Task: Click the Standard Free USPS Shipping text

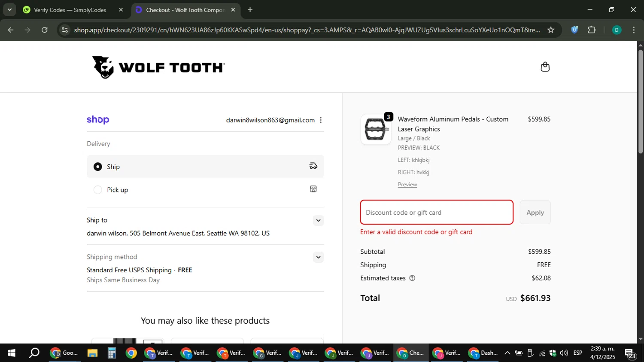Action: tap(129, 270)
